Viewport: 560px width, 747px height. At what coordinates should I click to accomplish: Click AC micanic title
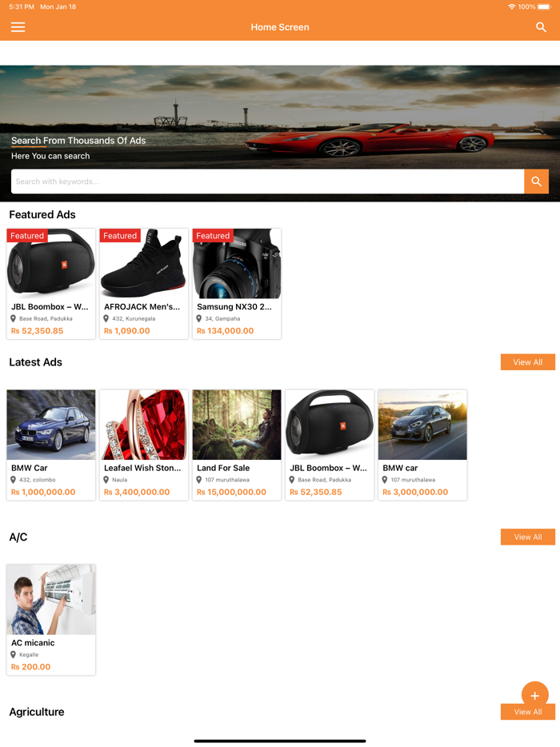point(33,643)
